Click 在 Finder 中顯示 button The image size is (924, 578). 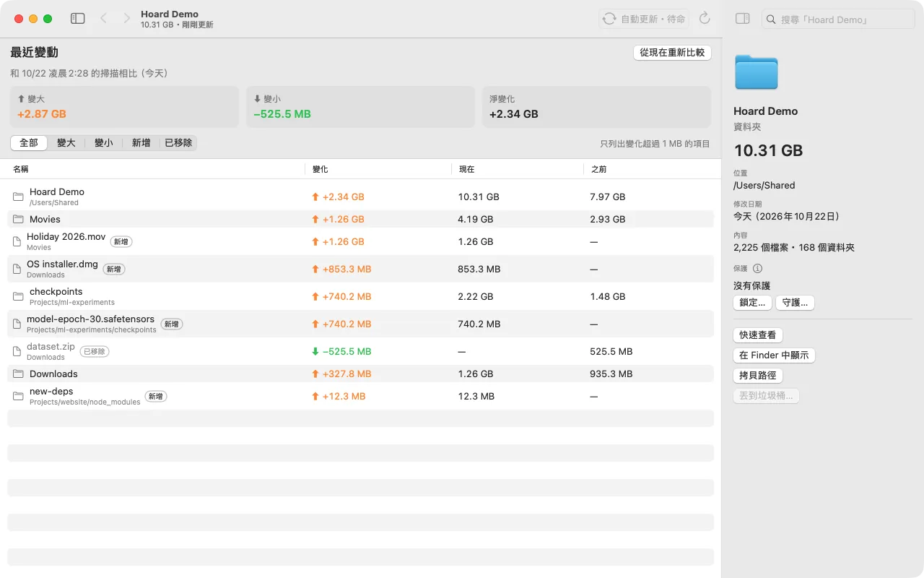point(774,355)
